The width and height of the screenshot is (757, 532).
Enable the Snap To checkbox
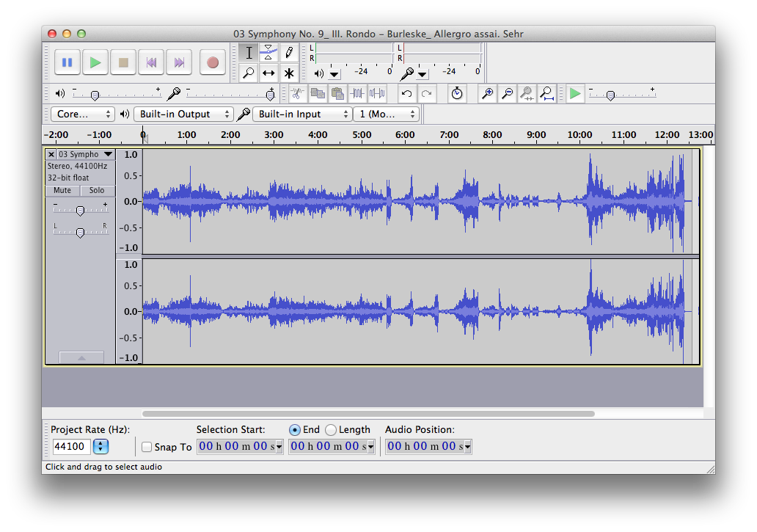tap(147, 447)
